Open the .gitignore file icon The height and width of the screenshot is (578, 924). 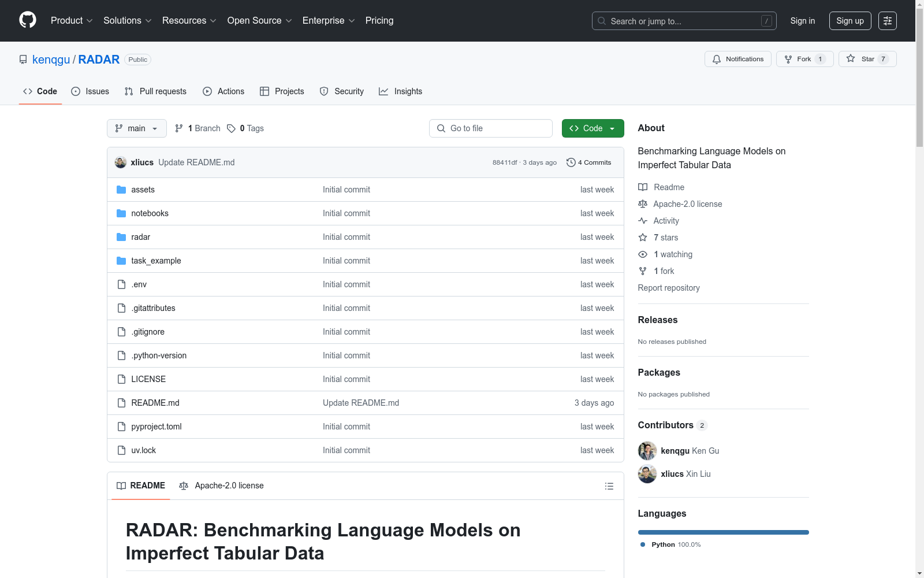[121, 332]
